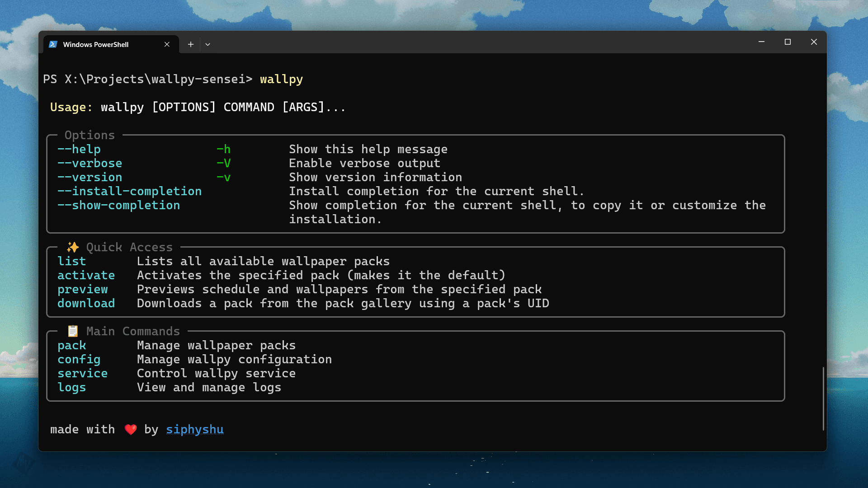Screen dimensions: 868x488
Task: Click 'Install completion for the current shell.' text
Action: [437, 191]
